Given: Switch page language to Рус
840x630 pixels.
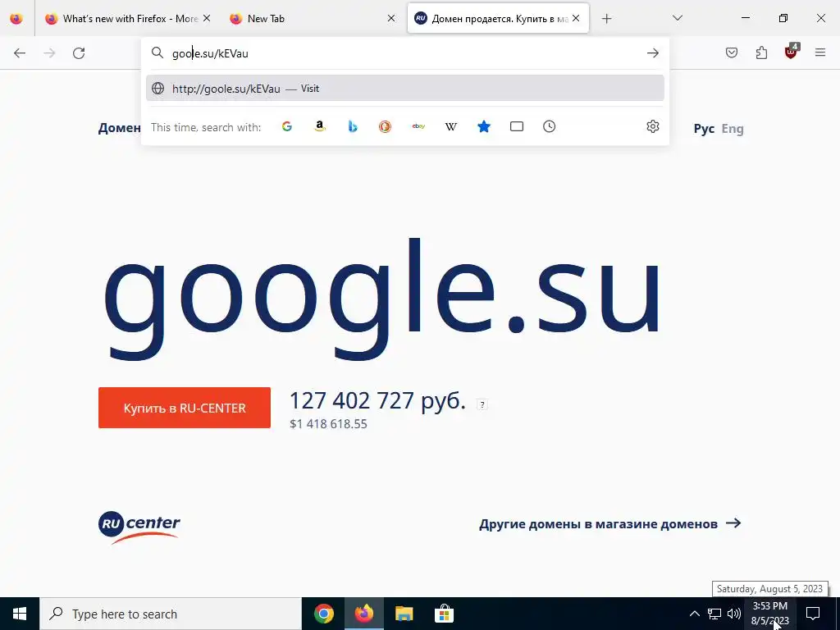Looking at the screenshot, I should (x=704, y=129).
